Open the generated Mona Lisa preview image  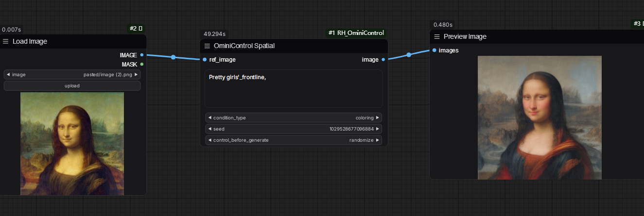point(540,117)
